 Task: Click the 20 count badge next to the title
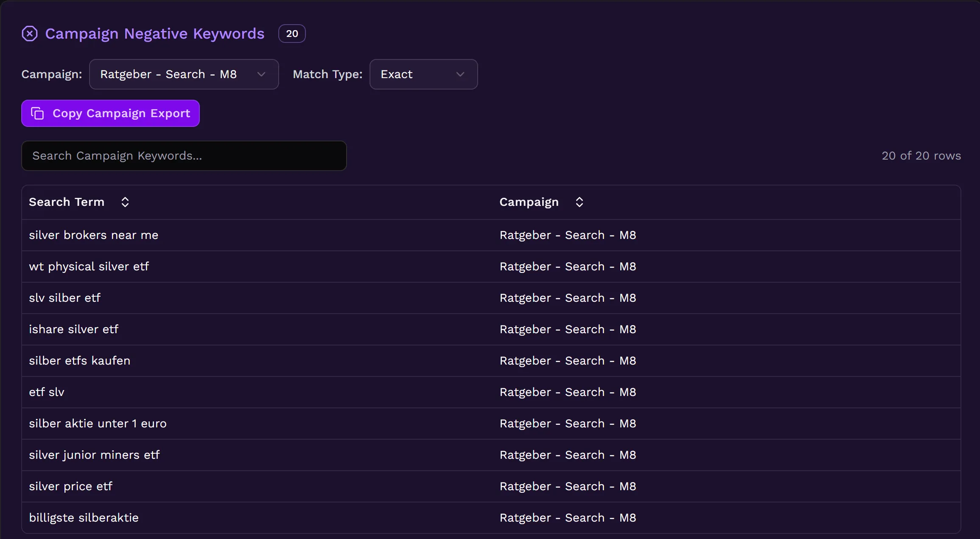point(292,34)
